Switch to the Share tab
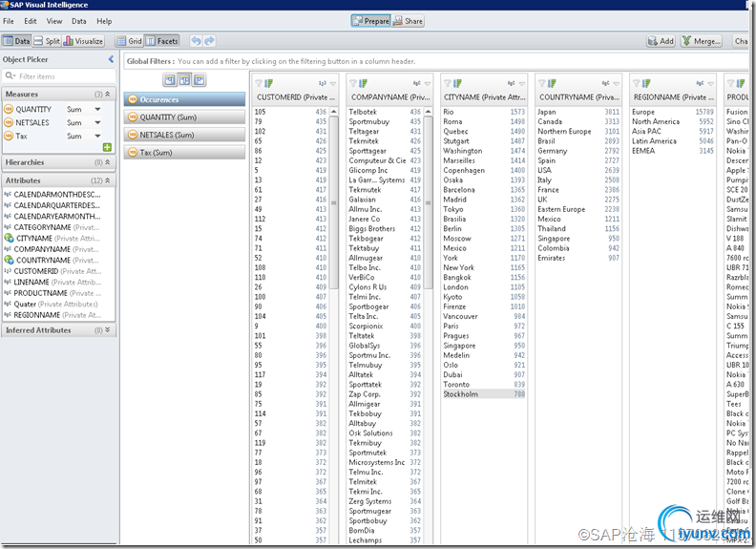Viewport: 756px width, 549px height. point(408,21)
